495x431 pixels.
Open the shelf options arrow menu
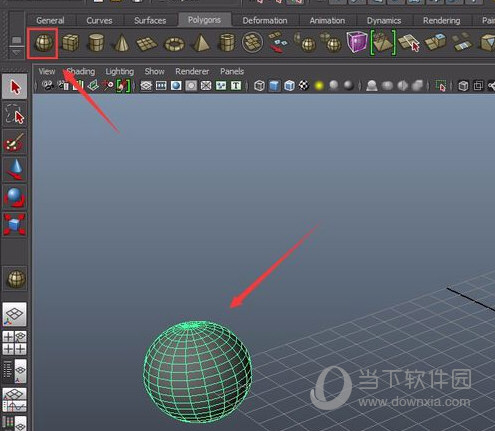(16, 52)
